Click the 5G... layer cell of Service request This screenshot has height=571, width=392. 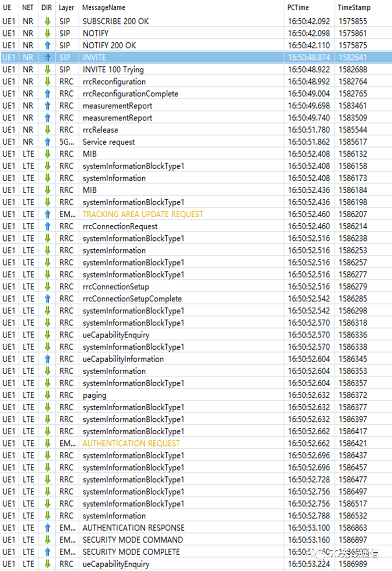pos(66,142)
